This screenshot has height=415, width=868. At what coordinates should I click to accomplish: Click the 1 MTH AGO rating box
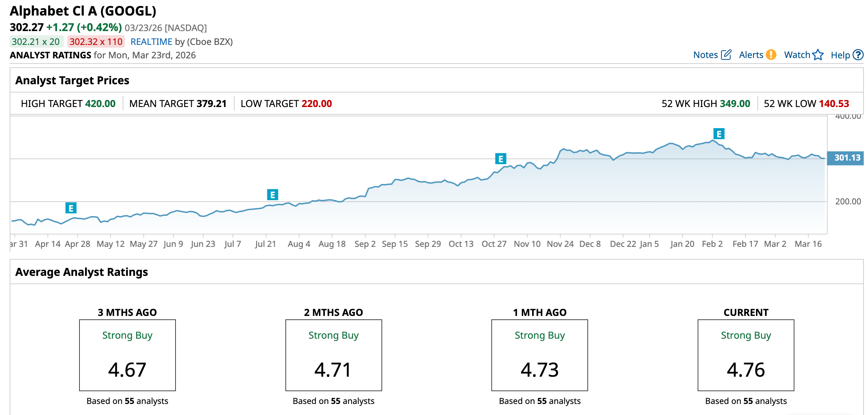click(x=539, y=355)
